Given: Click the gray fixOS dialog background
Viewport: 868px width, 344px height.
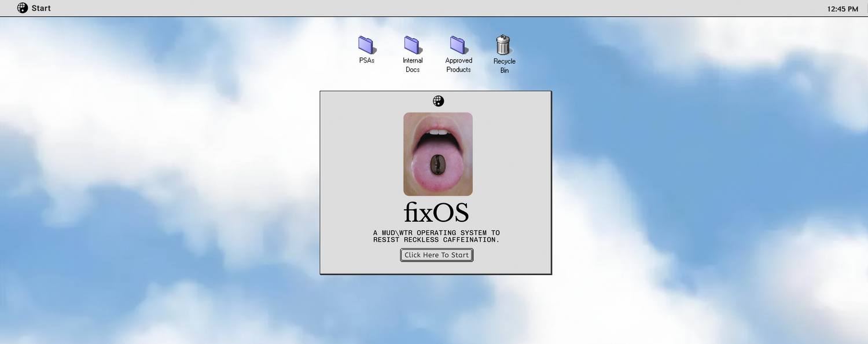Looking at the screenshot, I should (359, 174).
